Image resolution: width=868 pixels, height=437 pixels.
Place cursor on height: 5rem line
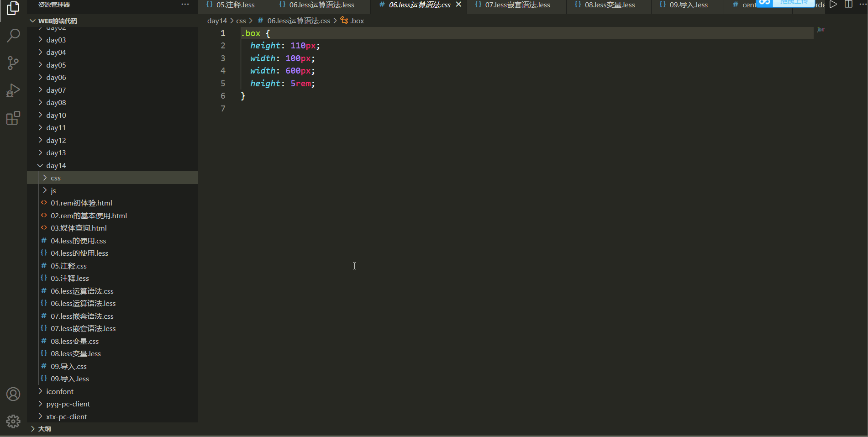click(x=282, y=83)
